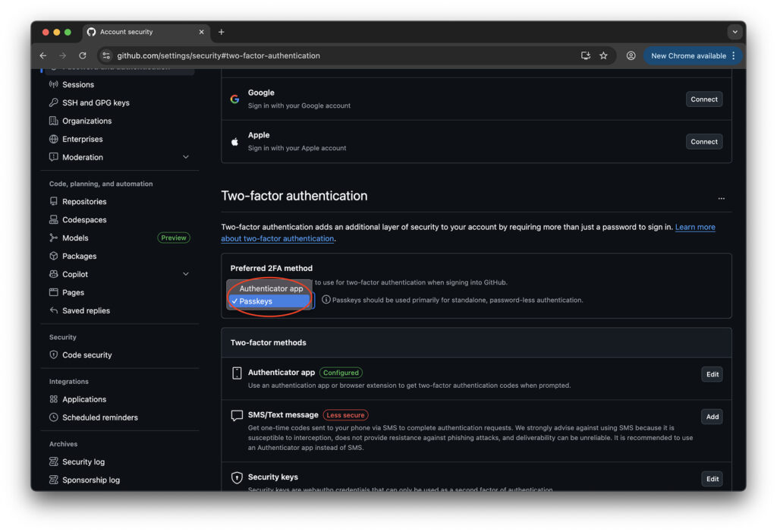
Task: Follow Learn more about two-factor authentication link
Action: (x=695, y=227)
